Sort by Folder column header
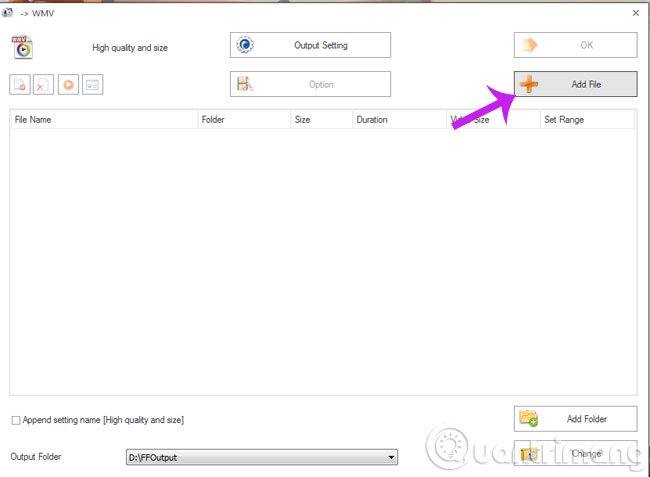Viewport: 650px width, 477px height. click(244, 119)
